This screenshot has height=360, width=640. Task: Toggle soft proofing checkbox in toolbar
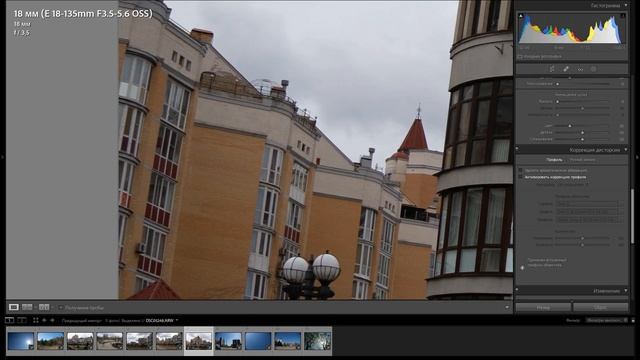pyautogui.click(x=61, y=307)
